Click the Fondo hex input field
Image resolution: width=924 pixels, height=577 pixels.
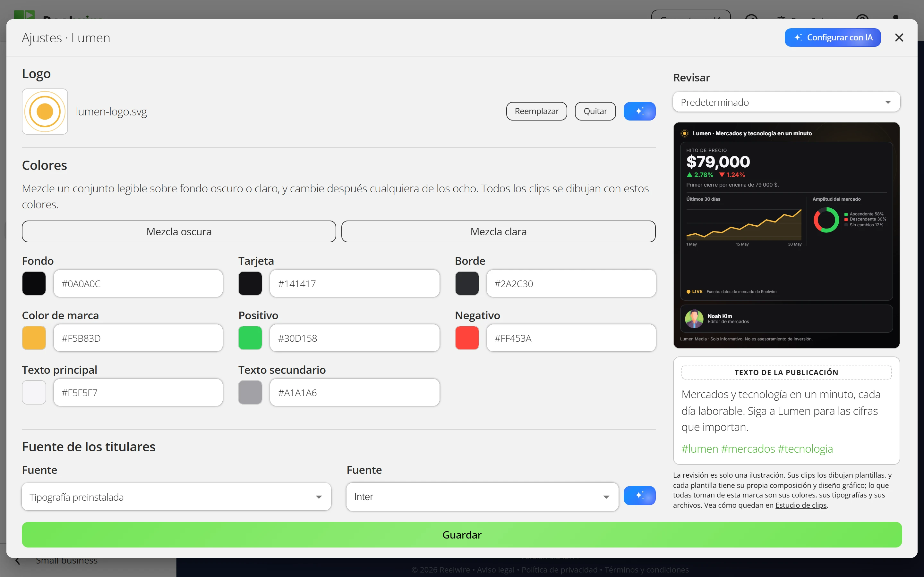(x=138, y=284)
